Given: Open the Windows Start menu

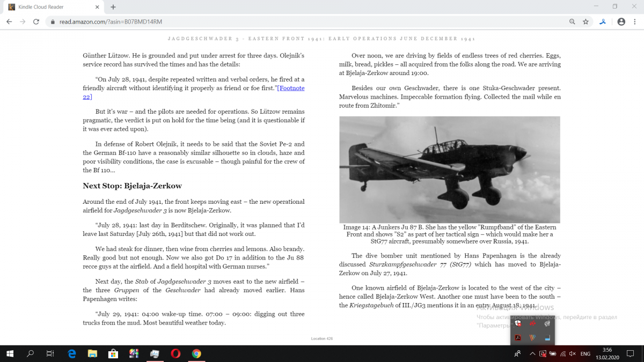Looking at the screenshot, I should [10, 353].
